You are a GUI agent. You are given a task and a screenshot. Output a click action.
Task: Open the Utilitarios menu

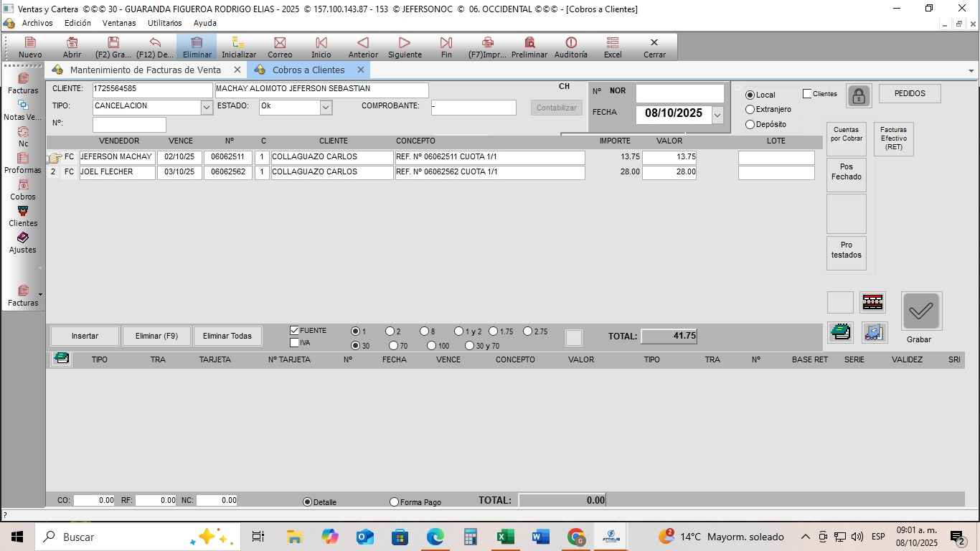coord(164,23)
